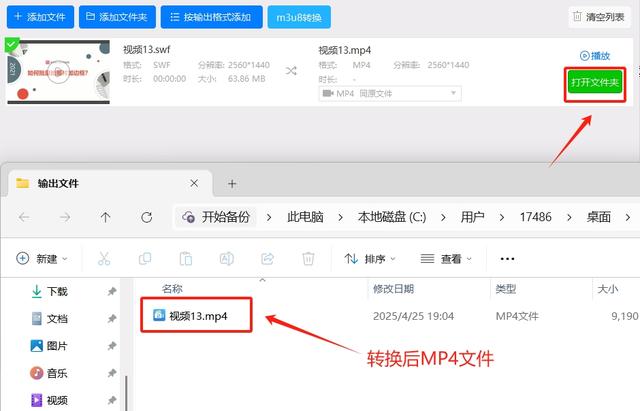Open 视频 in the sidebar
The height and width of the screenshot is (411, 640).
coord(49,400)
